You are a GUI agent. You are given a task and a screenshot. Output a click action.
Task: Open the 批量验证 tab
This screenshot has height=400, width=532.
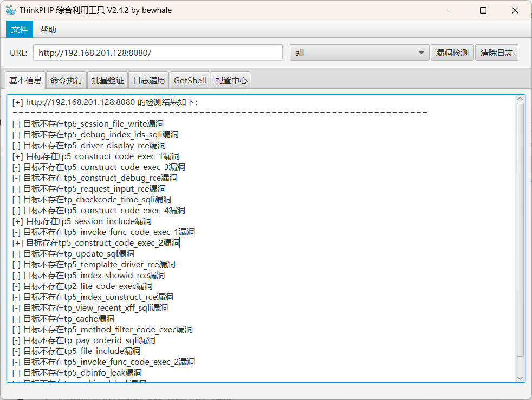(x=108, y=80)
